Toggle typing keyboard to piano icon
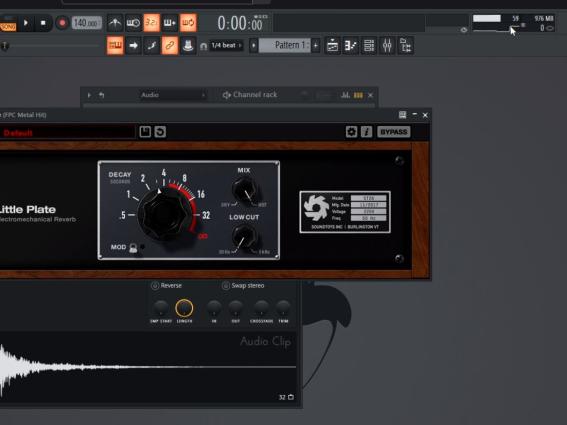 (115, 46)
